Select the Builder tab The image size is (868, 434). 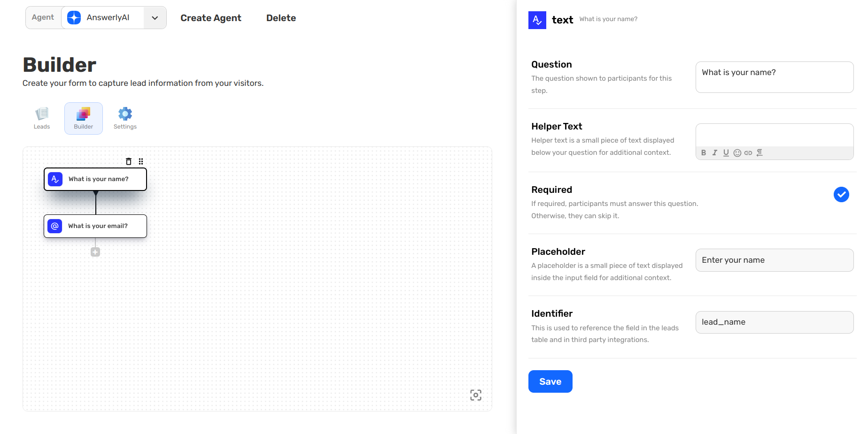tap(84, 119)
